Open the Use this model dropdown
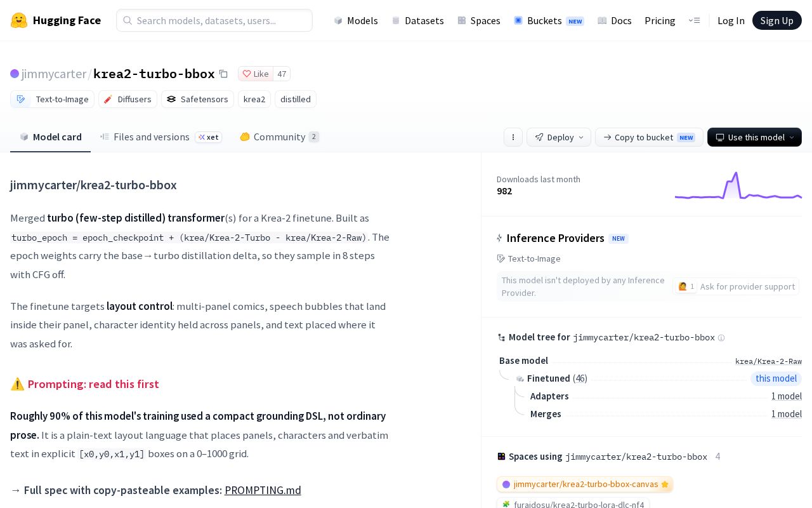Viewport: 812px width, 508px height. coord(754,137)
